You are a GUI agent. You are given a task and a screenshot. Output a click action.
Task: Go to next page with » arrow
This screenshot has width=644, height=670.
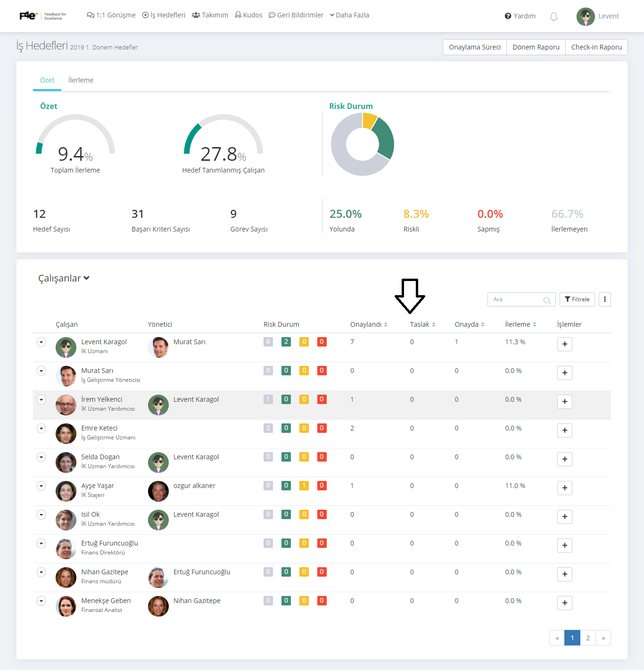click(x=603, y=638)
